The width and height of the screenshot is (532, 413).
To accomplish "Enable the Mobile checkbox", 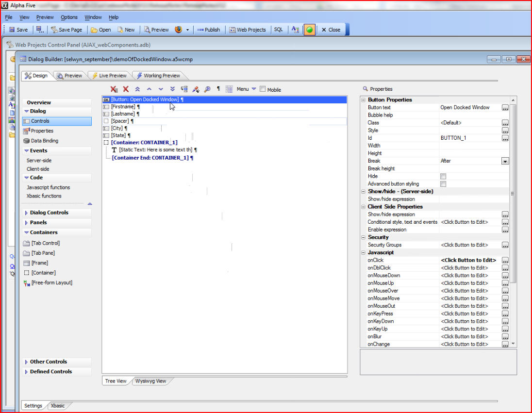I will coord(263,89).
